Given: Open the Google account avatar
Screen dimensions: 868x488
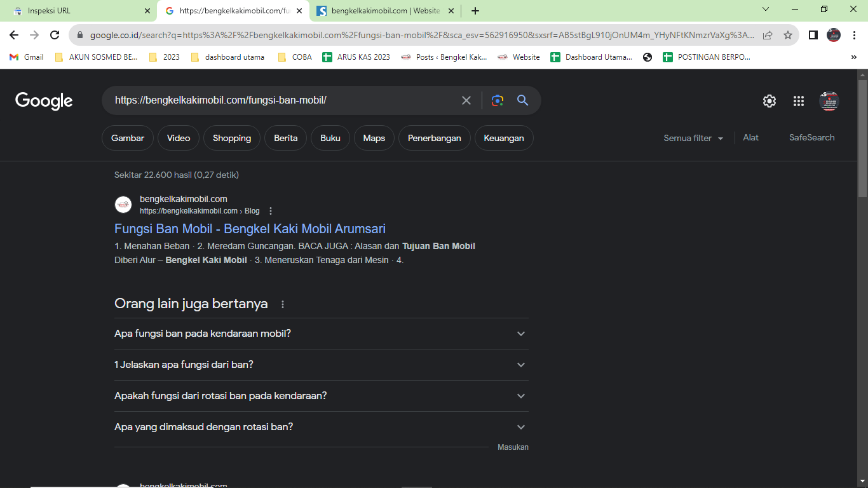Looking at the screenshot, I should pos(829,101).
